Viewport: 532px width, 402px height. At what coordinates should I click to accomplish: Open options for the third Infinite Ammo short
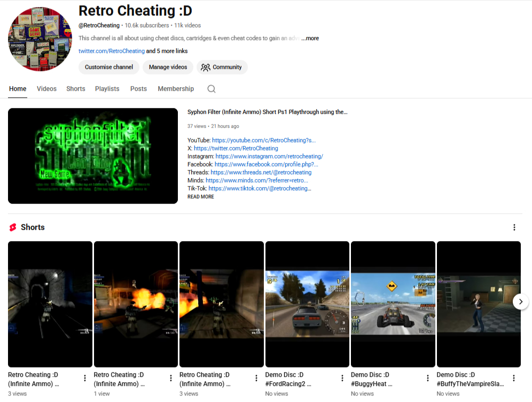point(256,378)
